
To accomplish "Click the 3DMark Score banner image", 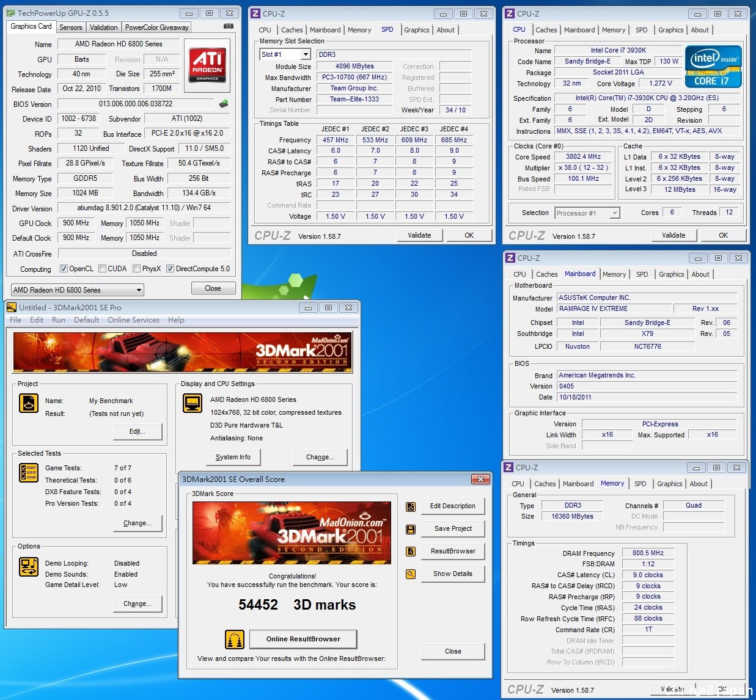I will point(292,533).
